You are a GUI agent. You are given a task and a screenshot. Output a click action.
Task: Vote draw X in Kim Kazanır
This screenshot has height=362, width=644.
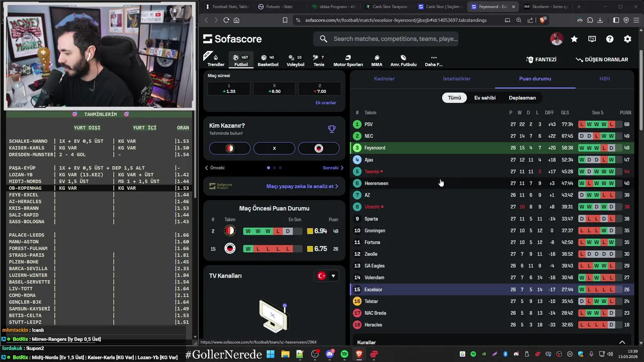coord(274,148)
